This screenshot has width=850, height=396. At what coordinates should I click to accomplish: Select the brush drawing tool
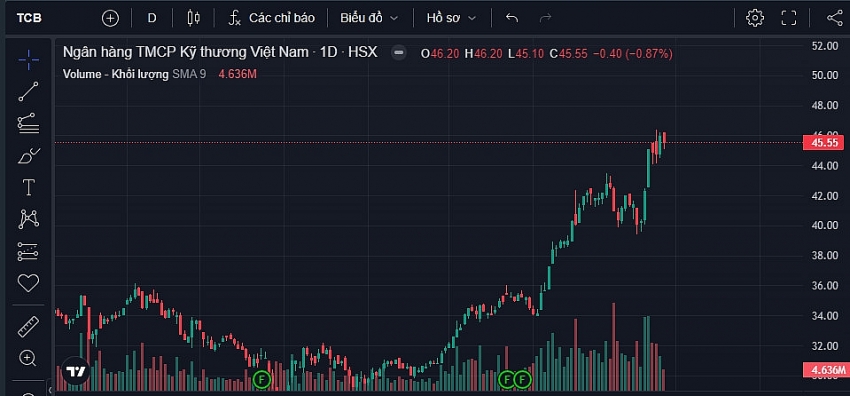tap(28, 156)
